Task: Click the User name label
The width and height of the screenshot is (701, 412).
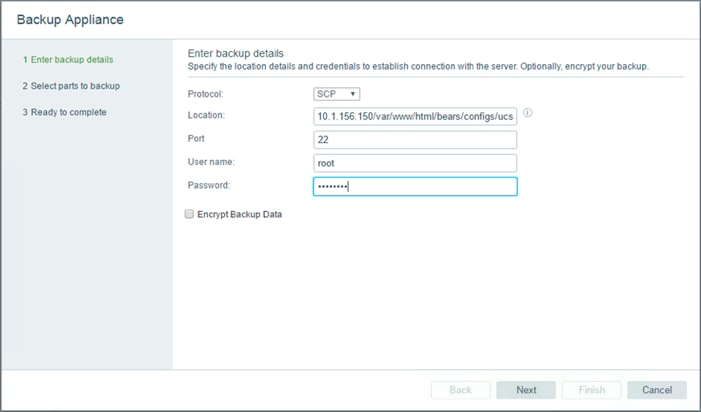Action: 211,162
